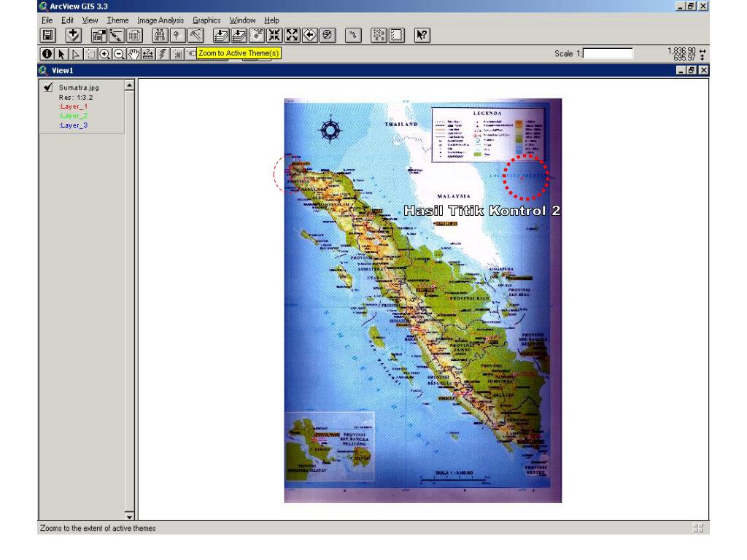Screen dimensions: 747x560
Task: Click the dotted-square select icon in the button bar
Action: 379,35
